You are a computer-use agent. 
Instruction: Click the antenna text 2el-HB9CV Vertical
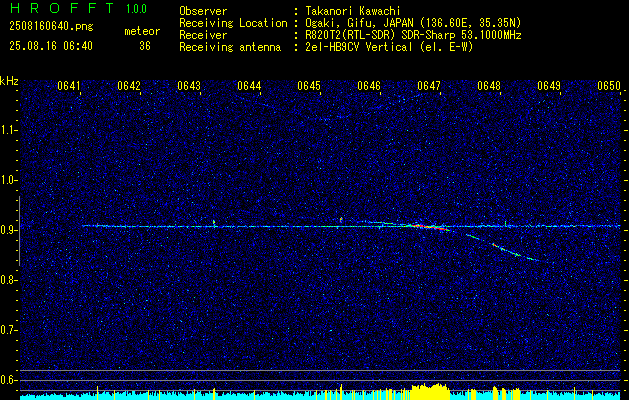(x=359, y=47)
